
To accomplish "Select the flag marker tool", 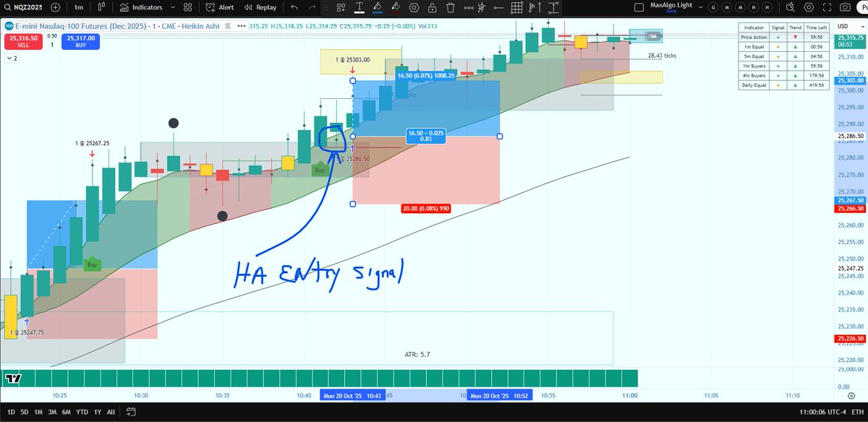I will point(536,8).
